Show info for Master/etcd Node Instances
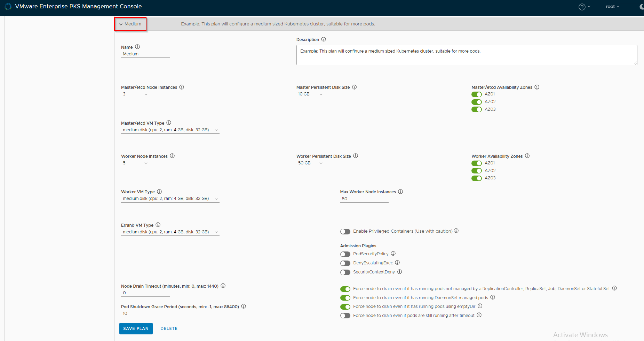Image resolution: width=644 pixels, height=341 pixels. click(182, 87)
